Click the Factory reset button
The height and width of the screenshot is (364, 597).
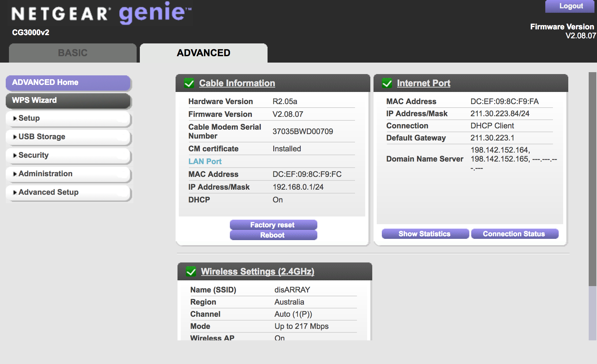(x=273, y=225)
